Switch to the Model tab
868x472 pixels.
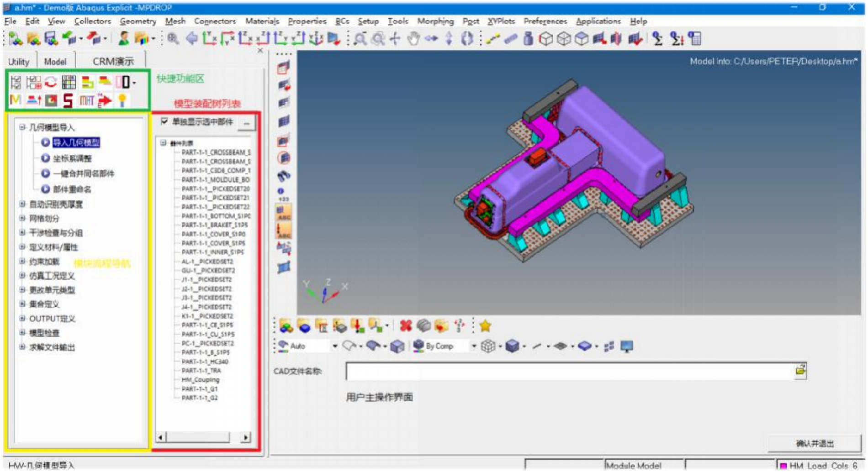click(x=55, y=62)
